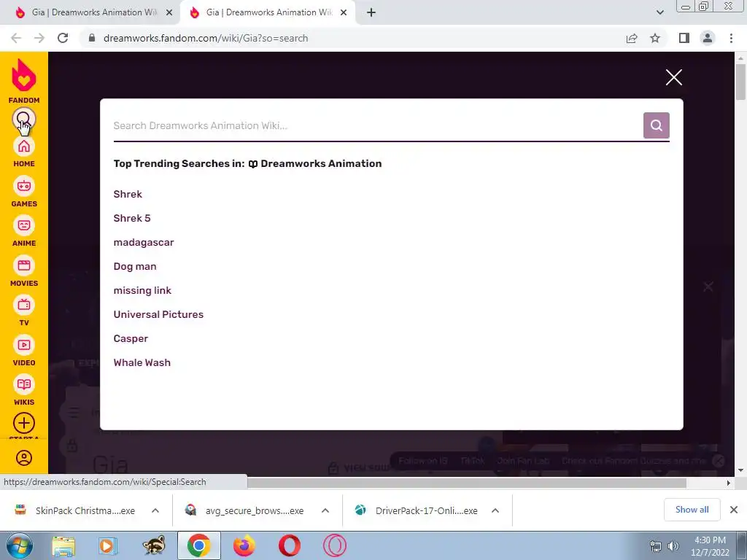Open the volume control in system tray
747x560 pixels.
tap(673, 546)
